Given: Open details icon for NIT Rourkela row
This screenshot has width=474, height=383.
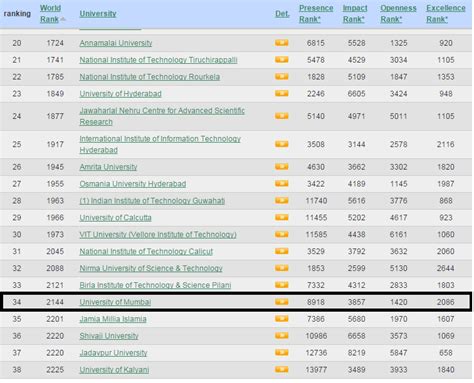Looking at the screenshot, I should 282,77.
